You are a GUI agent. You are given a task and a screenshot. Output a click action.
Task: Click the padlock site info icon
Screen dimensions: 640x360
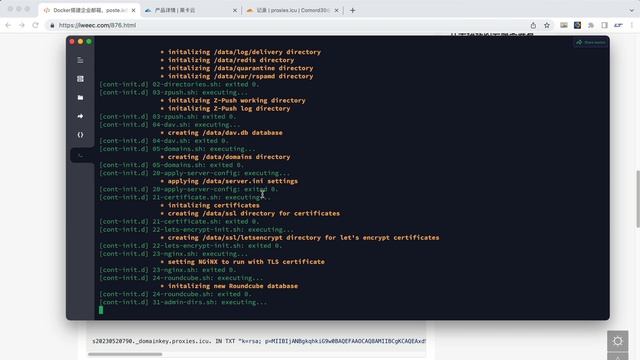pyautogui.click(x=52, y=25)
